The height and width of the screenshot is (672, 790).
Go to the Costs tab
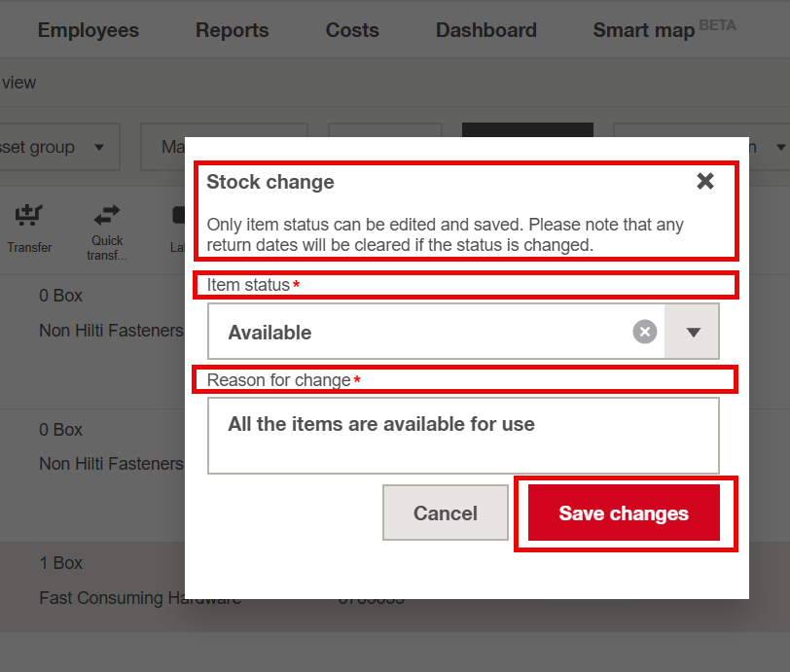pos(352,30)
